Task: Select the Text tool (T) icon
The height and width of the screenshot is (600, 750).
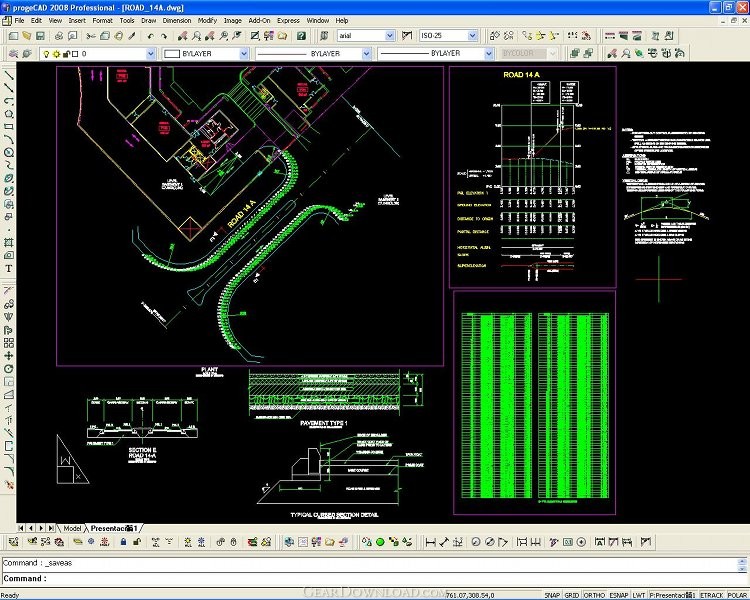Action: pyautogui.click(x=9, y=268)
